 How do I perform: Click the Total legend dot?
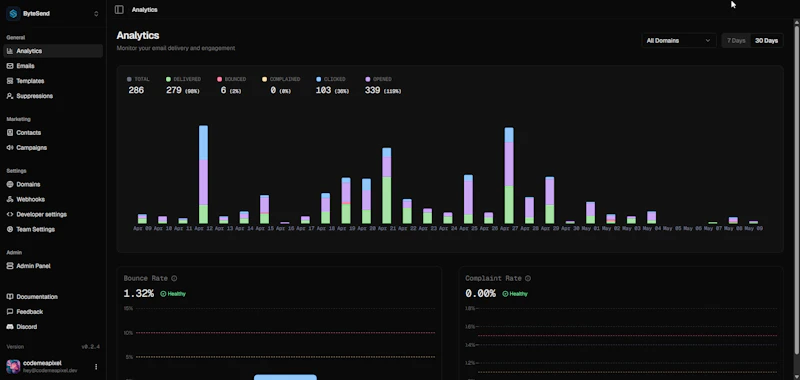(x=130, y=80)
